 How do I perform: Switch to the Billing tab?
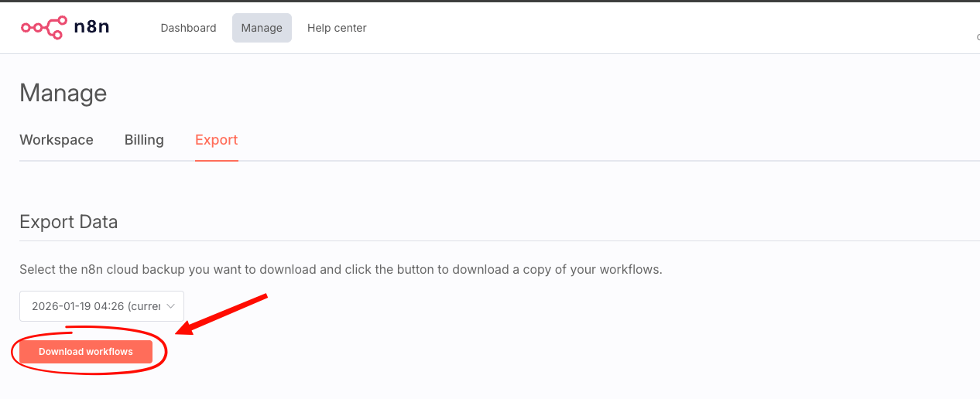(144, 140)
